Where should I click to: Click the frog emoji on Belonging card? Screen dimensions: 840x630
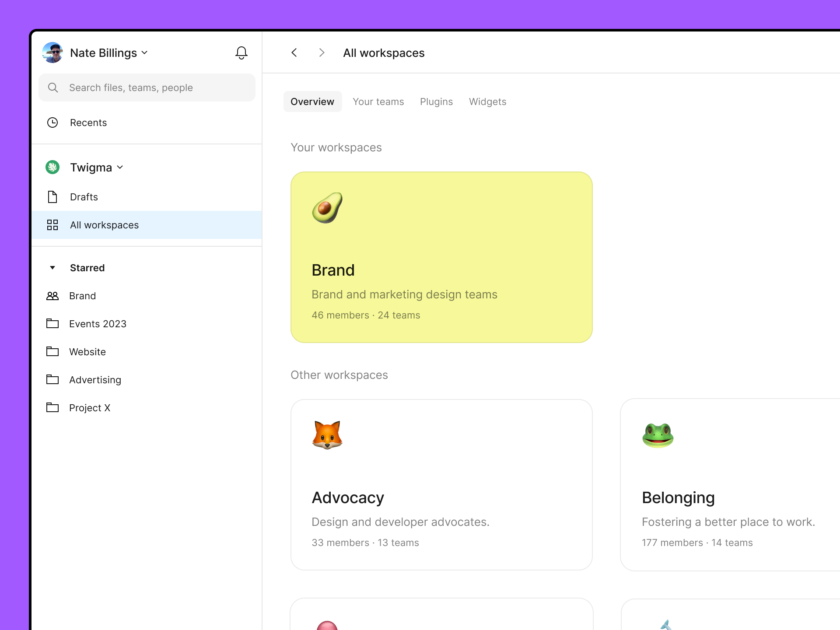point(658,435)
